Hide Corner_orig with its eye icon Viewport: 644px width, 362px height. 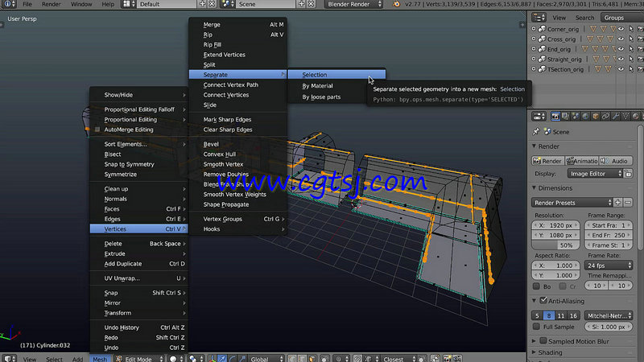click(621, 29)
